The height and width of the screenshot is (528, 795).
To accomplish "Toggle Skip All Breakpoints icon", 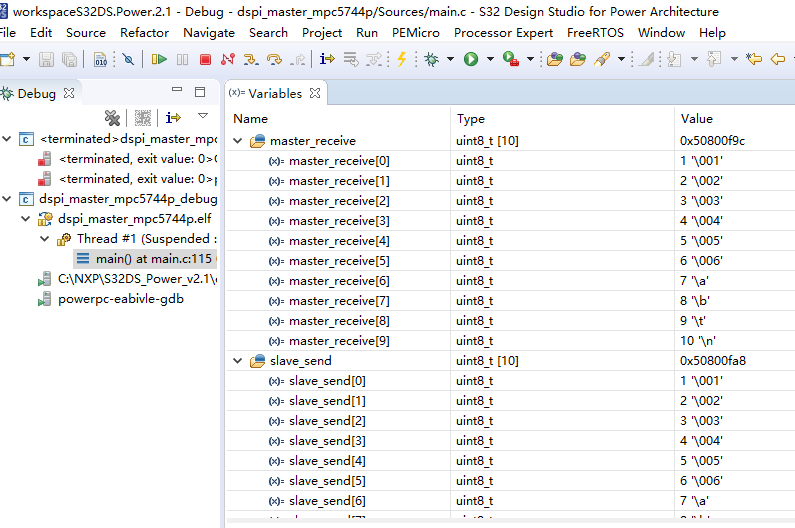I will [128, 59].
